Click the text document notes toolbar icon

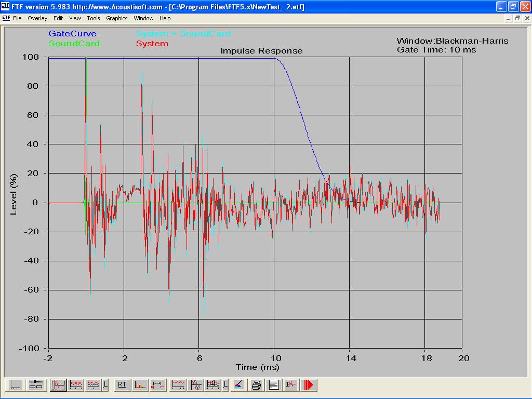click(274, 385)
